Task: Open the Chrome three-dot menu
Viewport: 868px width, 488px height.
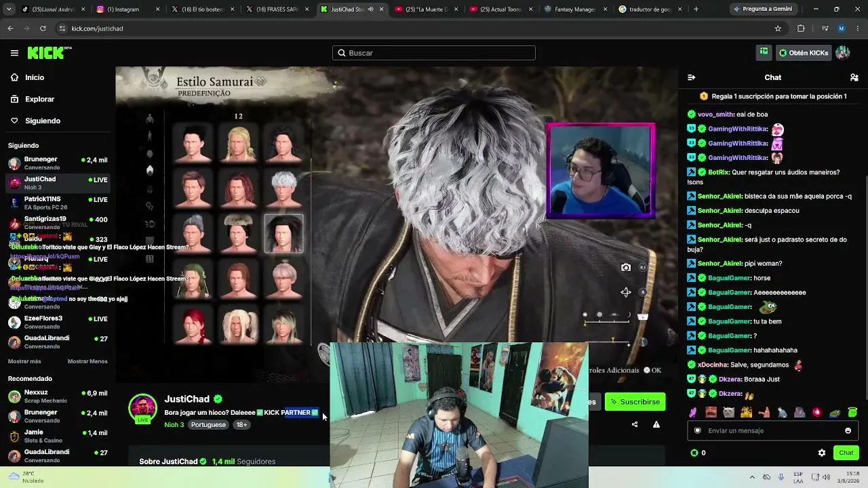Action: pyautogui.click(x=858, y=28)
